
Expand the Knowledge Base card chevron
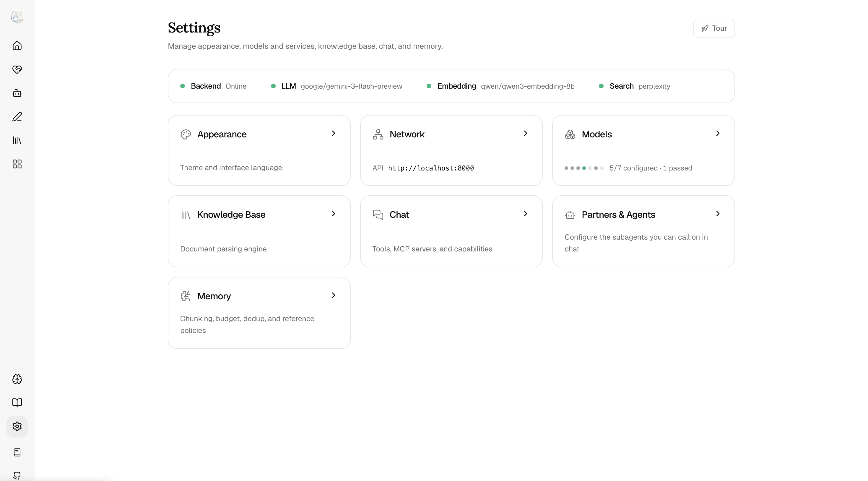(333, 214)
